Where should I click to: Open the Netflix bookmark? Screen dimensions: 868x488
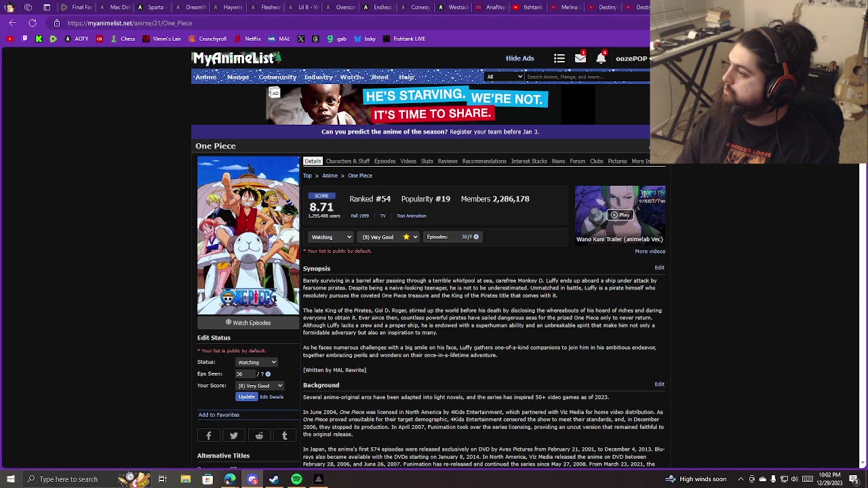click(248, 39)
